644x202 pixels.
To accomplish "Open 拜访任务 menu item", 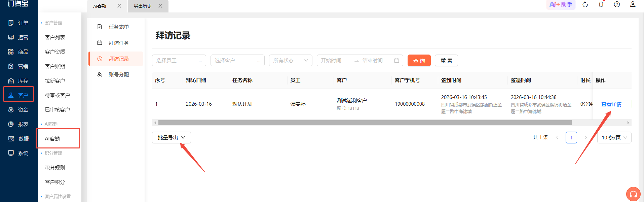I will (116, 43).
